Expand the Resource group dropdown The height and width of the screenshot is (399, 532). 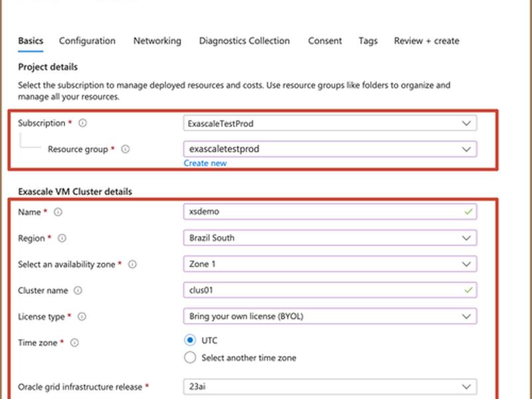point(330,149)
